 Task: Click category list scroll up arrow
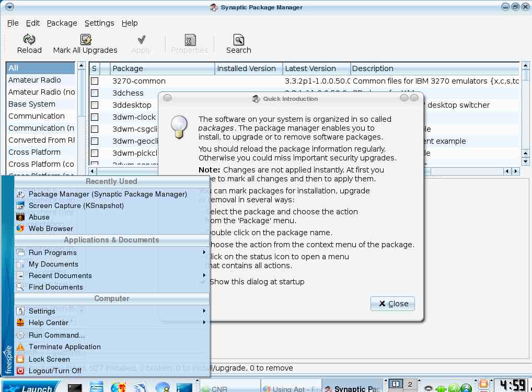(x=82, y=65)
